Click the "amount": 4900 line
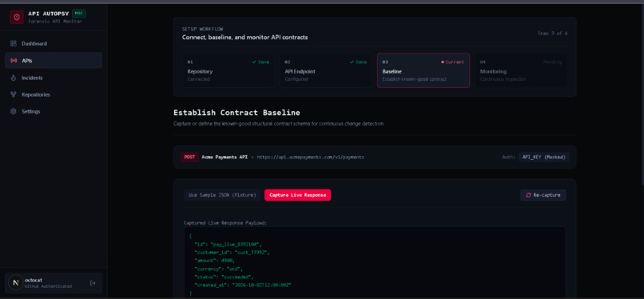Viewport: 644px width, 299px height. (x=214, y=261)
